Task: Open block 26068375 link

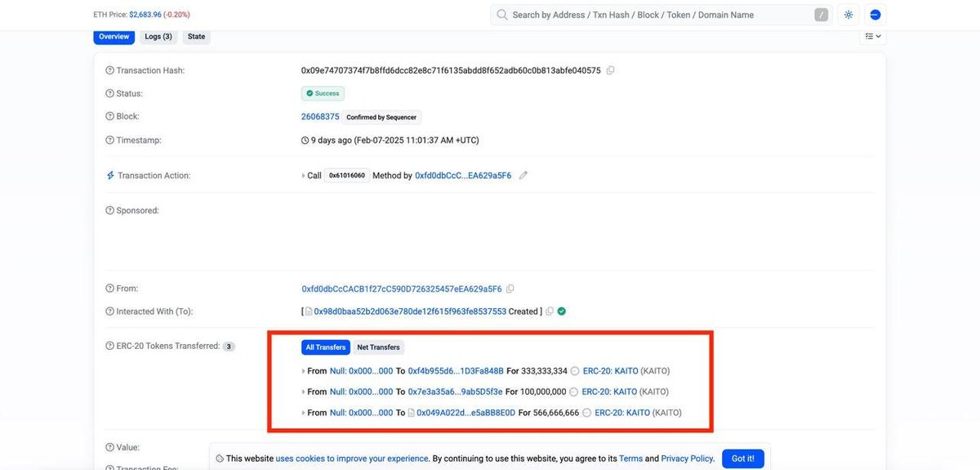Action: [320, 117]
